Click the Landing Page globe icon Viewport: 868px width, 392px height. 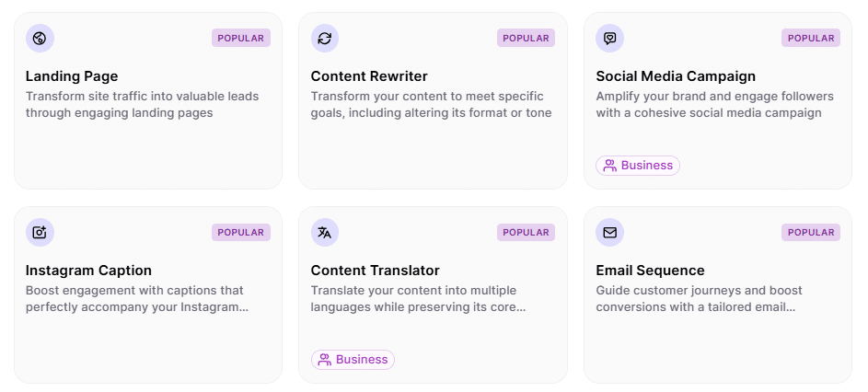(40, 39)
